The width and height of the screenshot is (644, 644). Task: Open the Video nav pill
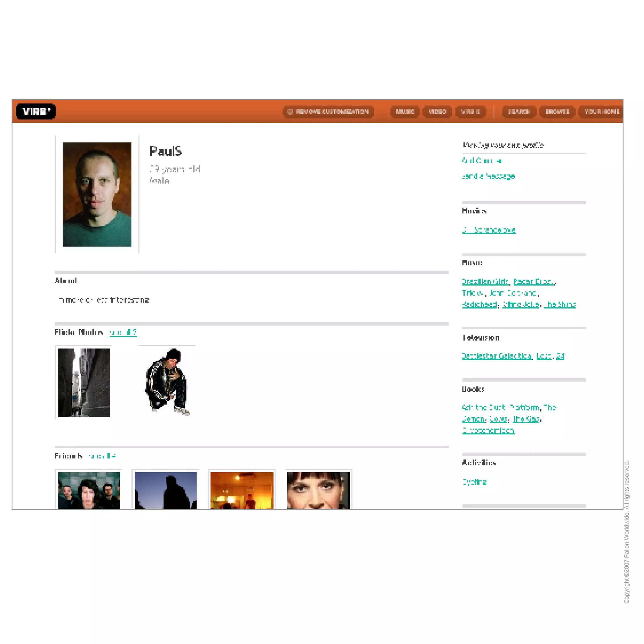(437, 112)
